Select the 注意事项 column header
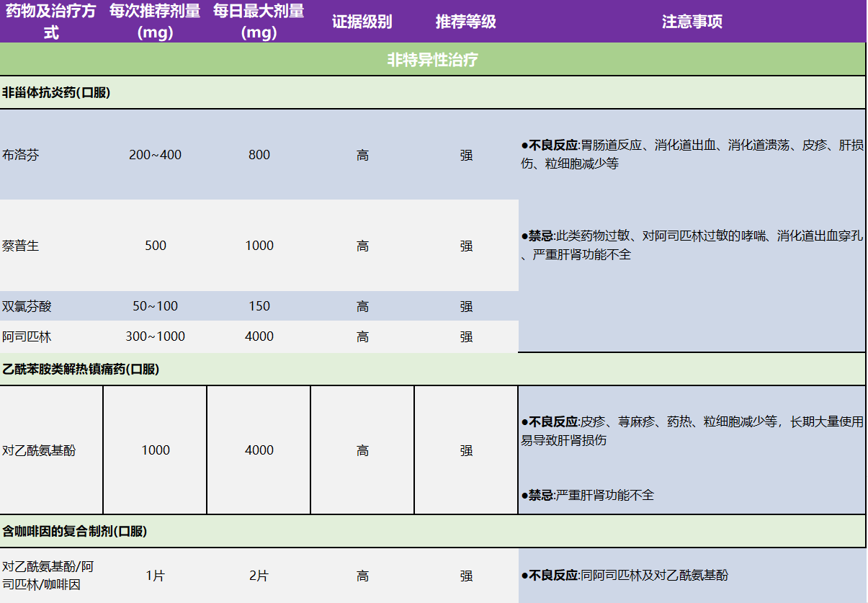Screen dimensions: 868x603 tap(692, 22)
